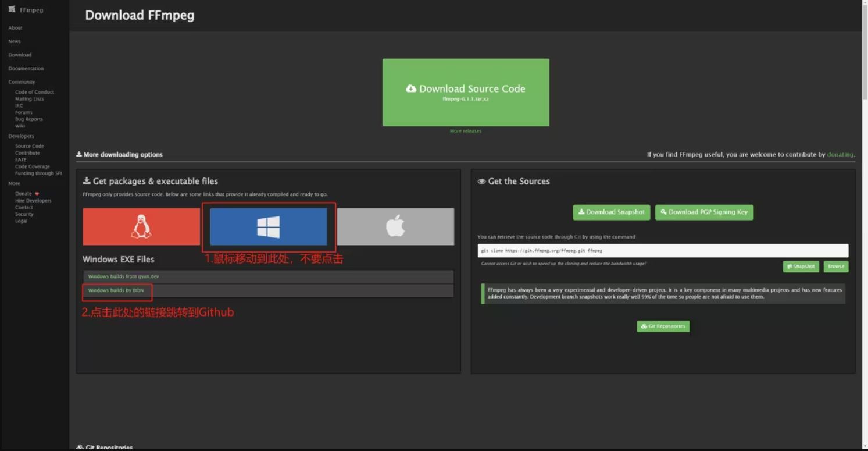
Task: Follow the Git link above the command
Action: pyautogui.click(x=577, y=237)
